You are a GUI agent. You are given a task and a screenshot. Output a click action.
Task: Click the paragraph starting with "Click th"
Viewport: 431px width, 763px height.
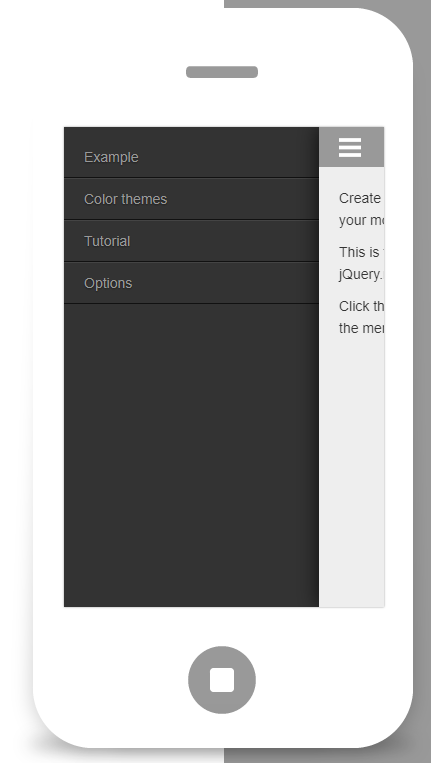361,317
